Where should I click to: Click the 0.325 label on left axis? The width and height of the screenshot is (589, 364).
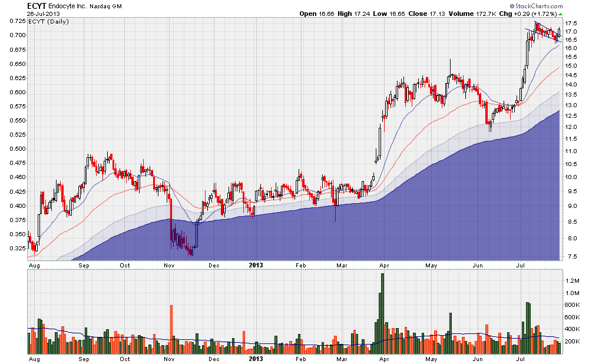click(x=18, y=249)
